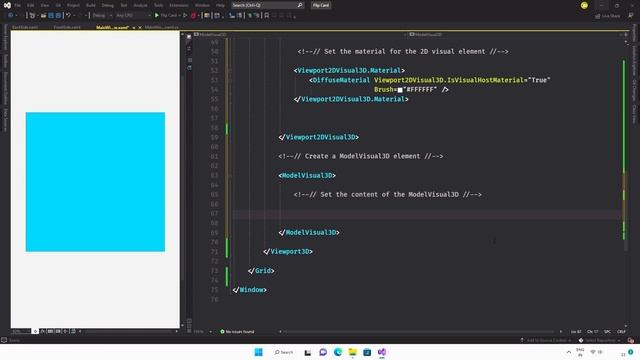The height and width of the screenshot is (360, 640).
Task: Click the notifications icon in status bar
Action: coord(631,340)
